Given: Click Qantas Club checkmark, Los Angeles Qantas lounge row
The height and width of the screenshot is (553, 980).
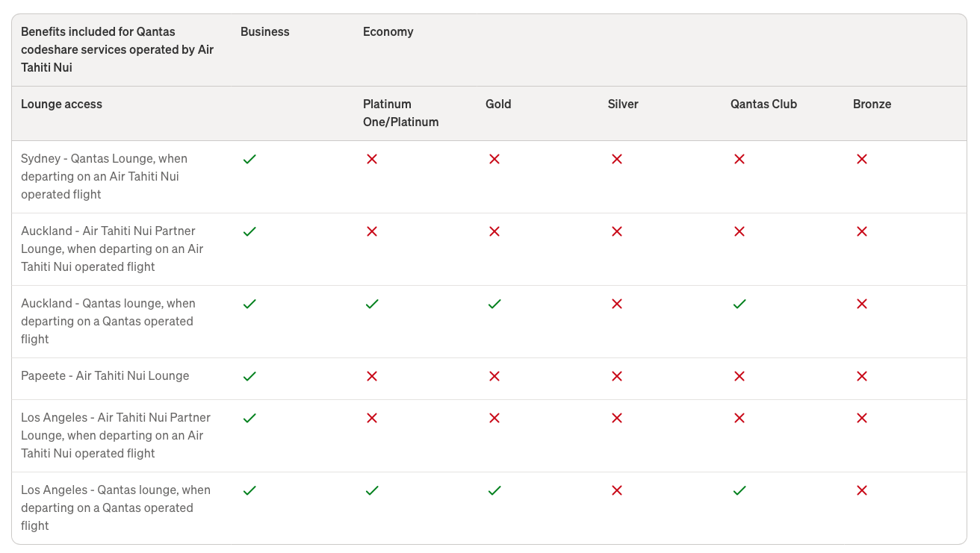Looking at the screenshot, I should click(x=739, y=490).
